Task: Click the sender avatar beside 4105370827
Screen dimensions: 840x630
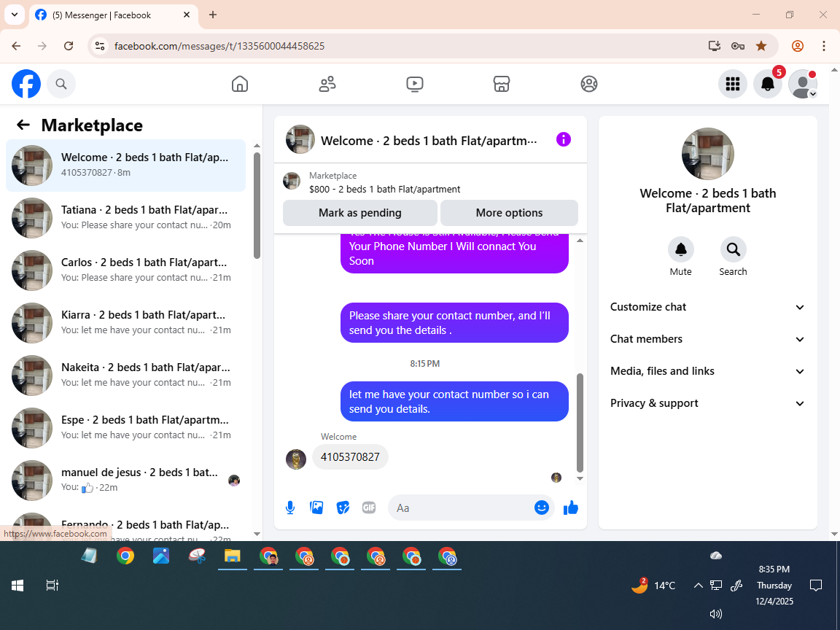Action: [x=296, y=459]
